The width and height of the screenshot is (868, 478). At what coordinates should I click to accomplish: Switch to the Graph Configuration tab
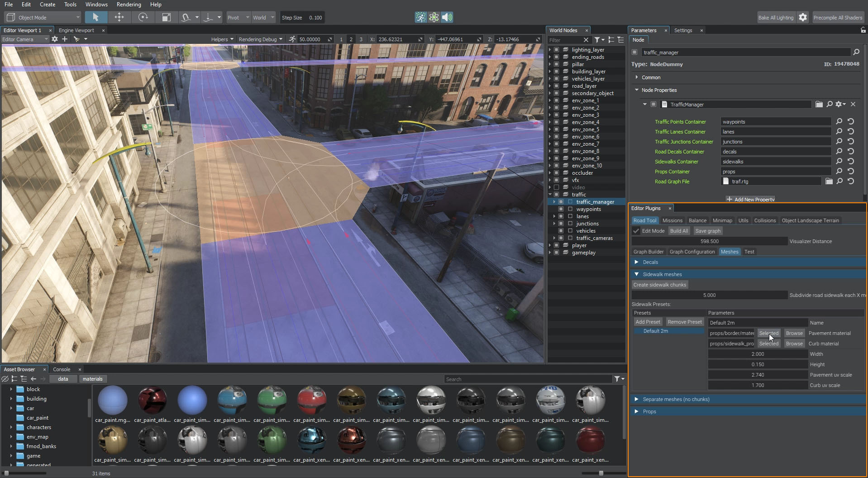click(x=692, y=252)
